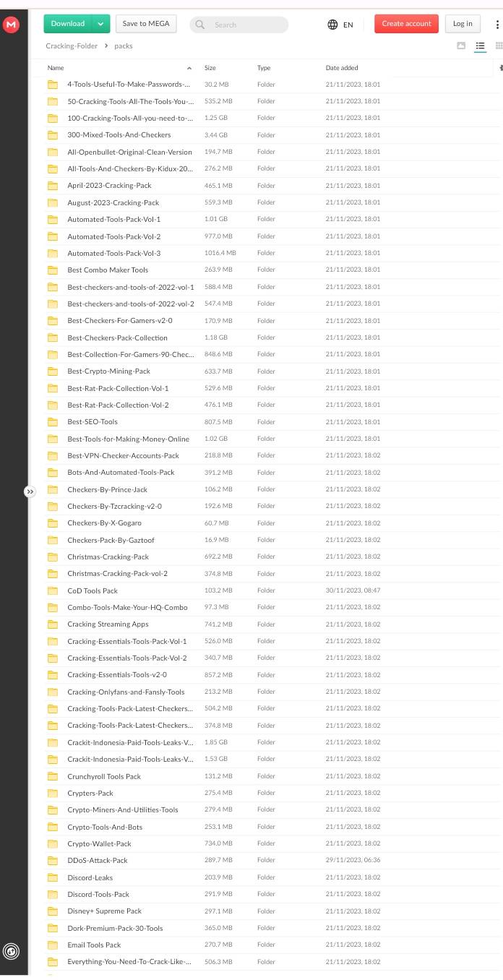Select Crypto-Tools-And-Bots name
Image resolution: width=503 pixels, height=980 pixels.
point(105,827)
